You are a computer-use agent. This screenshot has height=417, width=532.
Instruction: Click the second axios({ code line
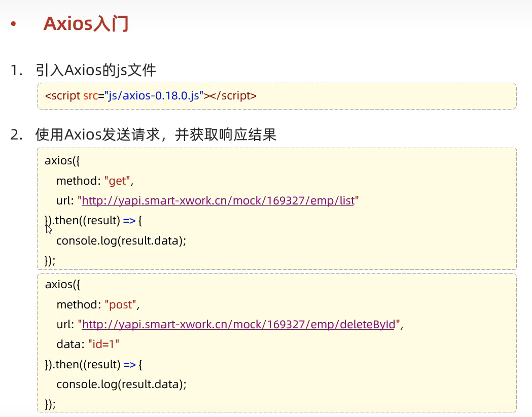(62, 284)
